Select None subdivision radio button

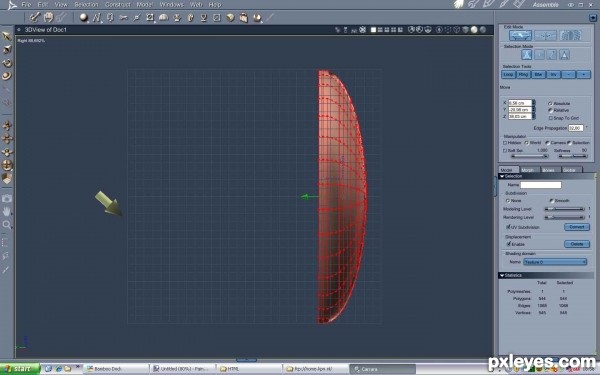tap(508, 201)
